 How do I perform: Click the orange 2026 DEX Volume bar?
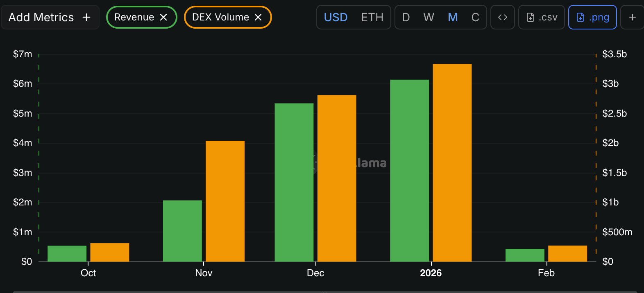[452, 163]
